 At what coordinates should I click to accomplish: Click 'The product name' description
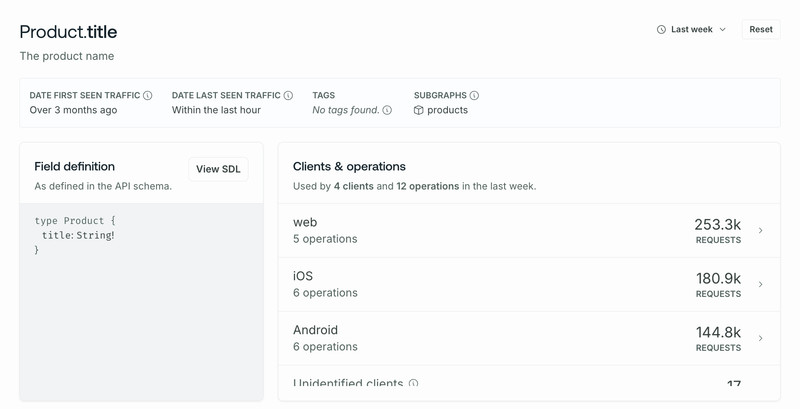click(67, 56)
